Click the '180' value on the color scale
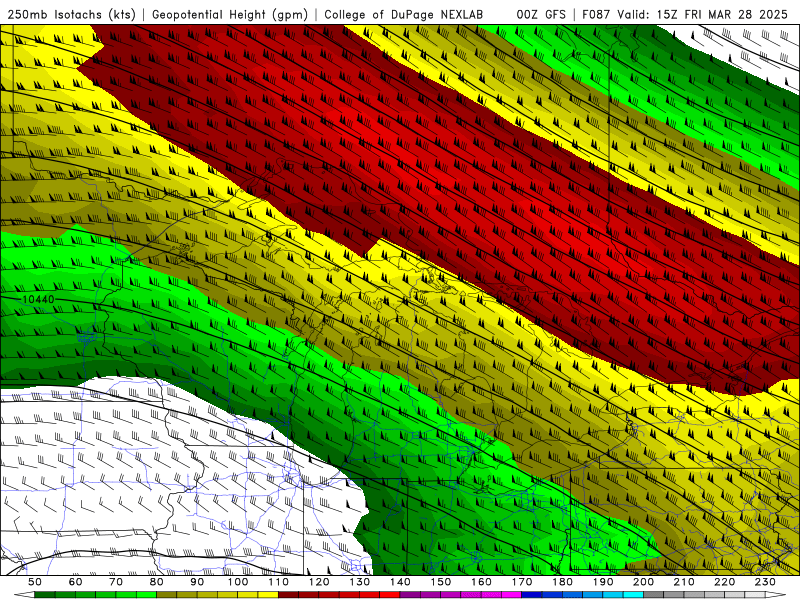This screenshot has width=800, height=600. click(562, 582)
